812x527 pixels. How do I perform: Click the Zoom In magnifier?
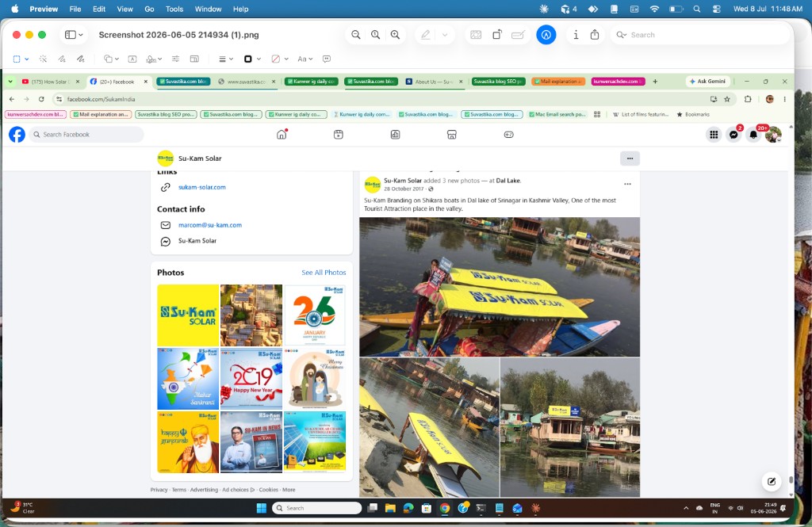(395, 35)
